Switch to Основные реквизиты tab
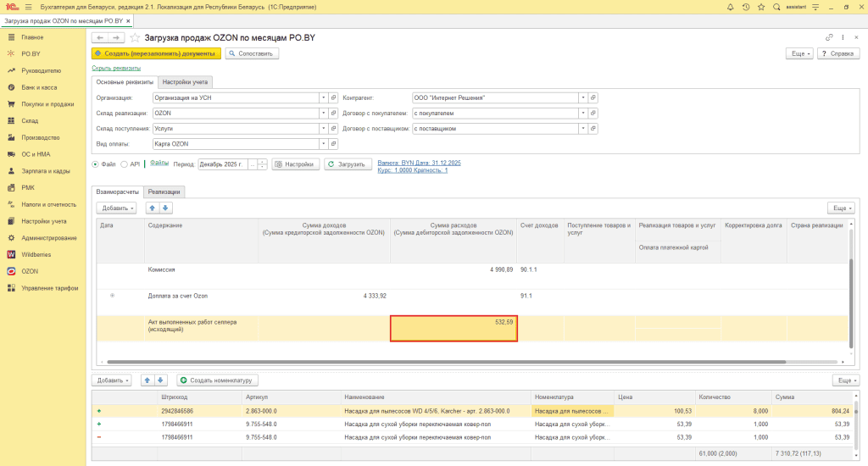This screenshot has height=466, width=868. pos(125,82)
